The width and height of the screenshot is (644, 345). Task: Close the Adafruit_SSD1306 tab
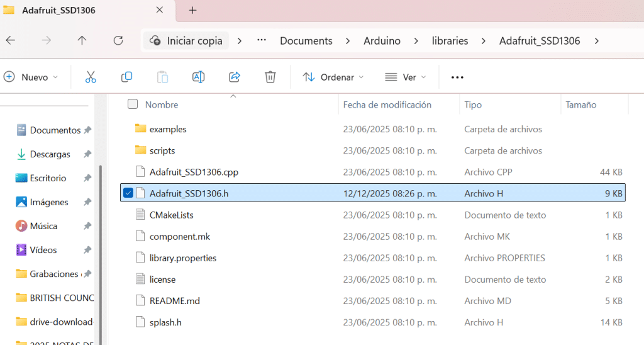[x=160, y=10]
